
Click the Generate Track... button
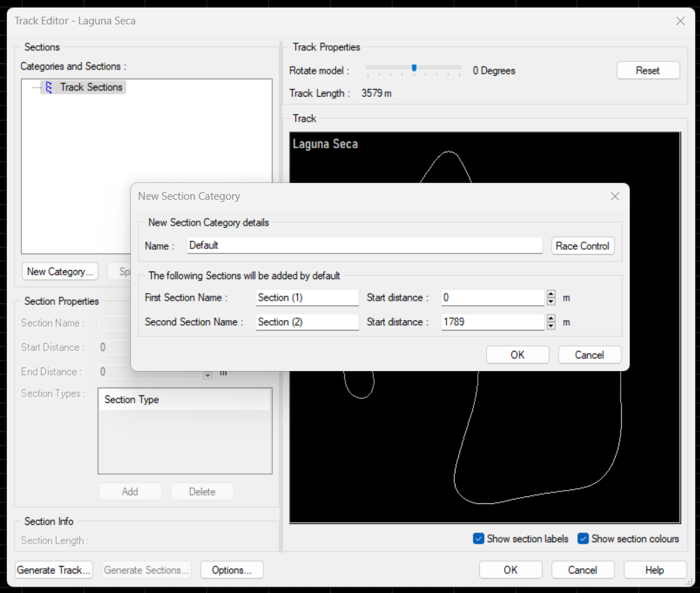coord(54,570)
